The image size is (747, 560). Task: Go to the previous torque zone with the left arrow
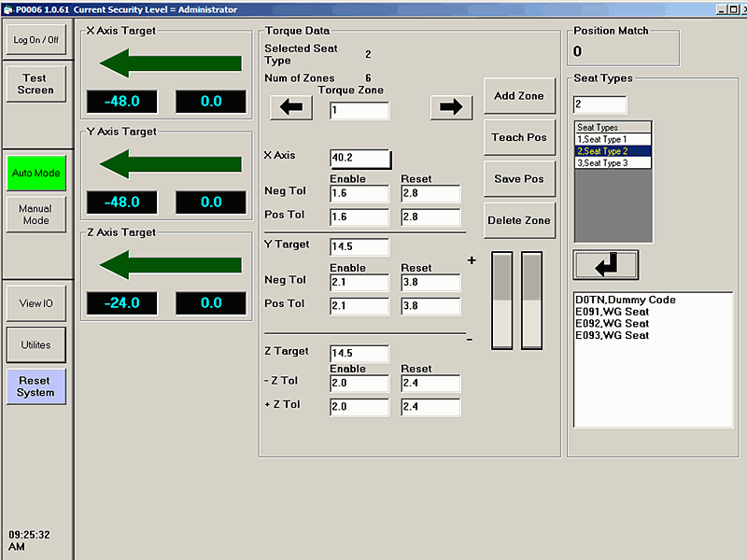[291, 107]
